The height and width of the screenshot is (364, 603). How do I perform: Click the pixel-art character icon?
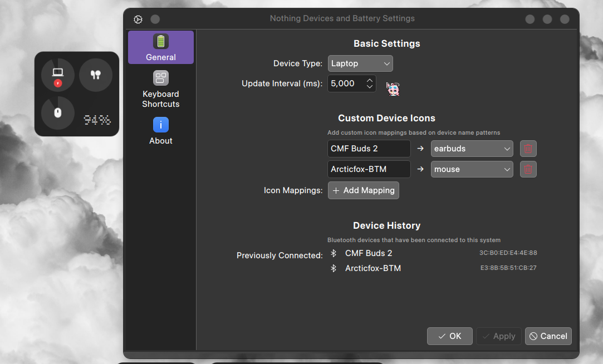pyautogui.click(x=393, y=89)
